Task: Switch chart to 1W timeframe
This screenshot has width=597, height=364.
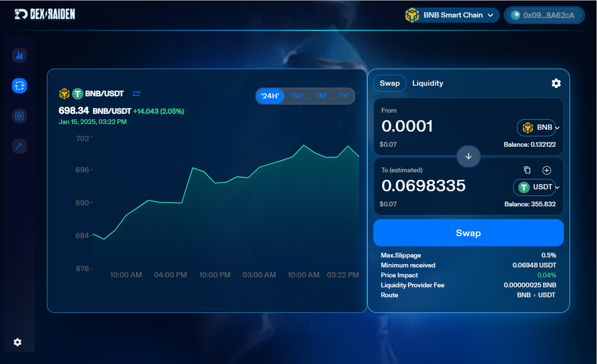Action: tap(297, 96)
